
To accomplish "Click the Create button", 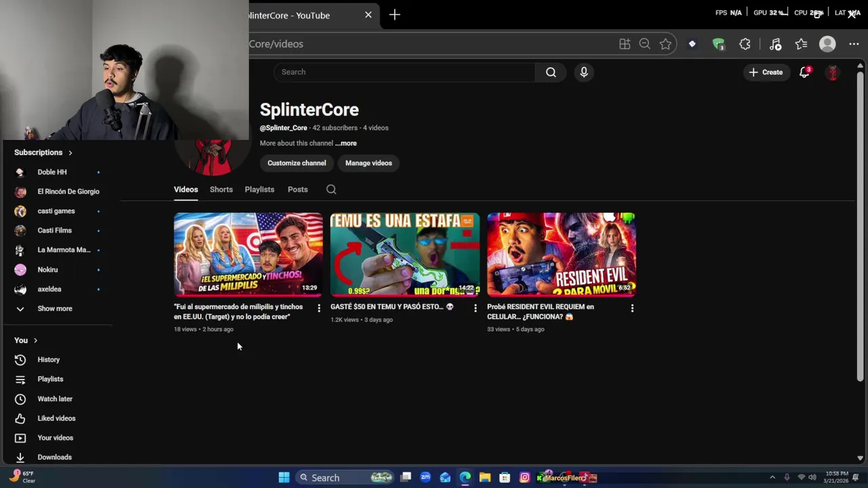I will [766, 73].
